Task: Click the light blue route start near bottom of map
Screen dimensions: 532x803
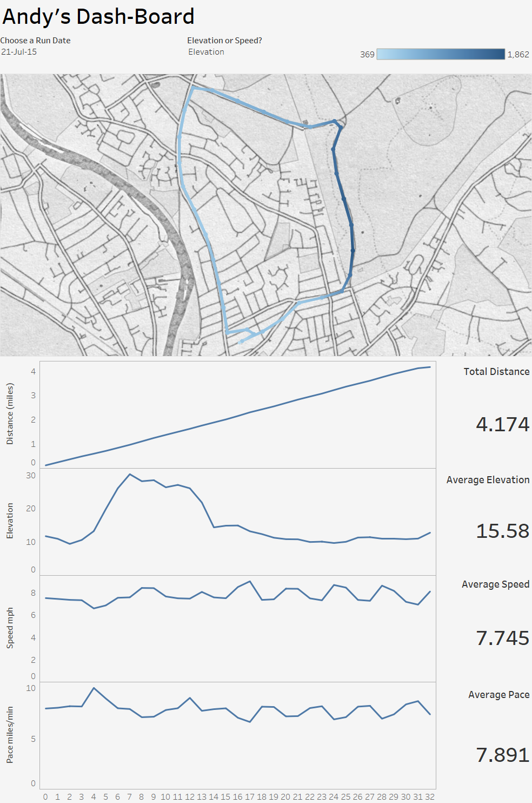Action: (241, 341)
